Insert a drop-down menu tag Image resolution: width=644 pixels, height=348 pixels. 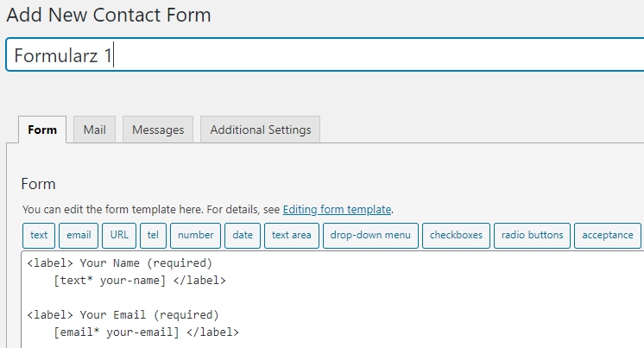coord(371,235)
